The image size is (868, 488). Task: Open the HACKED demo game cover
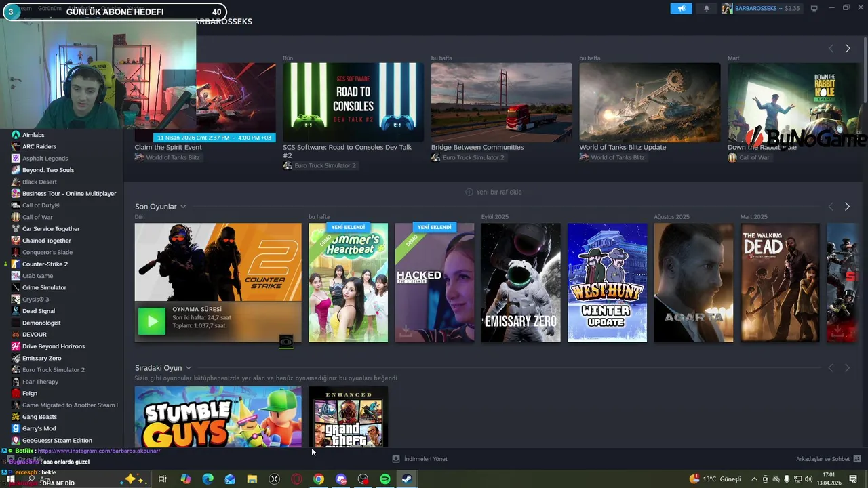(x=435, y=283)
